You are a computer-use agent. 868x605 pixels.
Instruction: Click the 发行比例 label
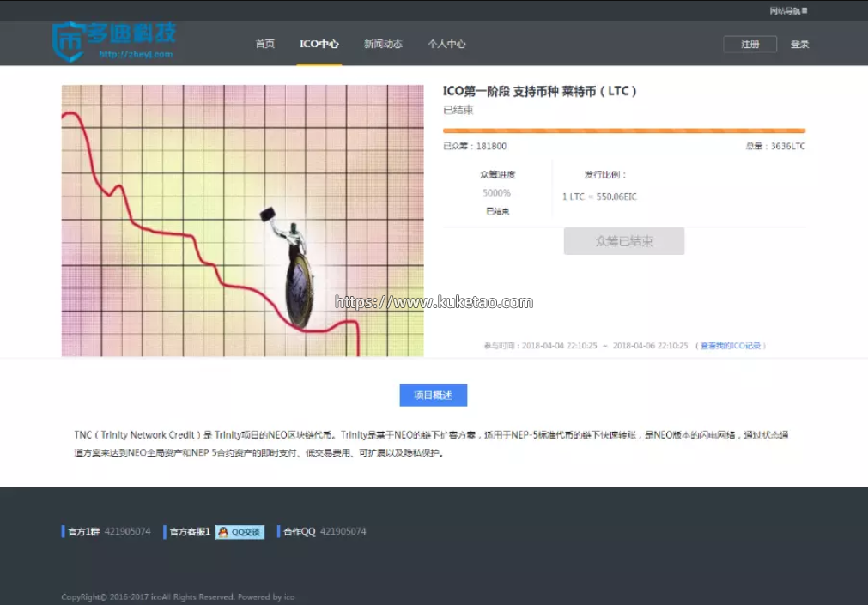(x=604, y=175)
